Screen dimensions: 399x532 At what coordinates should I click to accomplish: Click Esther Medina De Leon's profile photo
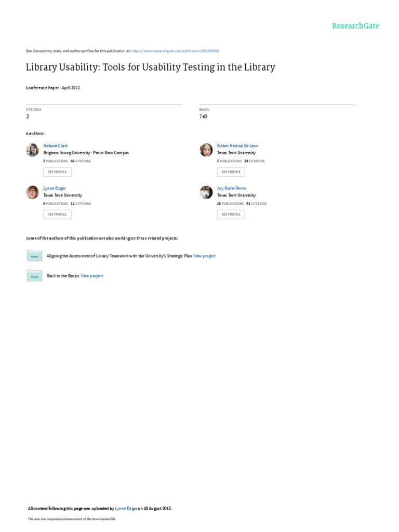206,150
